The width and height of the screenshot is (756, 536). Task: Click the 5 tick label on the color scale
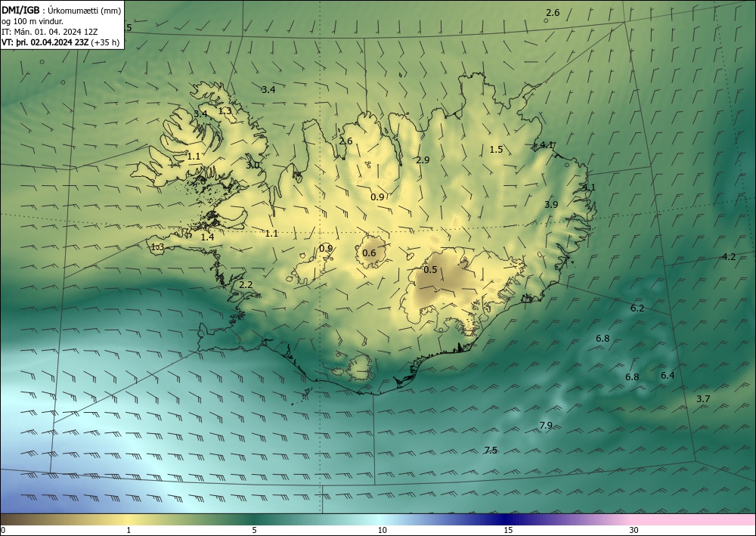click(254, 531)
